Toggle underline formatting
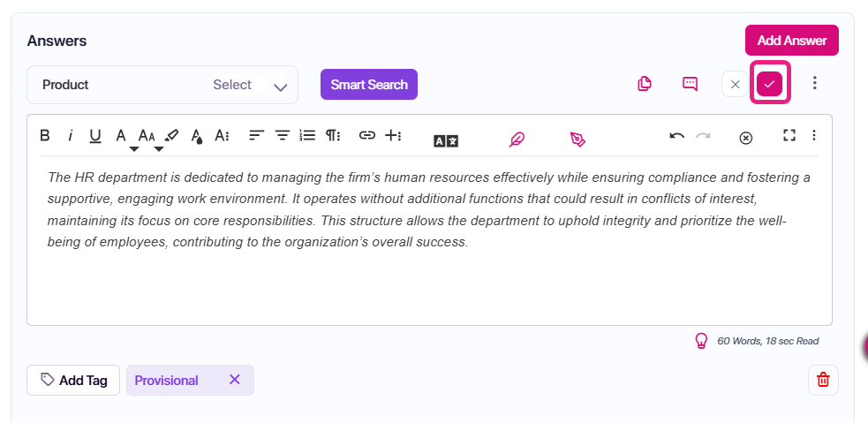868x423 pixels. pos(95,136)
